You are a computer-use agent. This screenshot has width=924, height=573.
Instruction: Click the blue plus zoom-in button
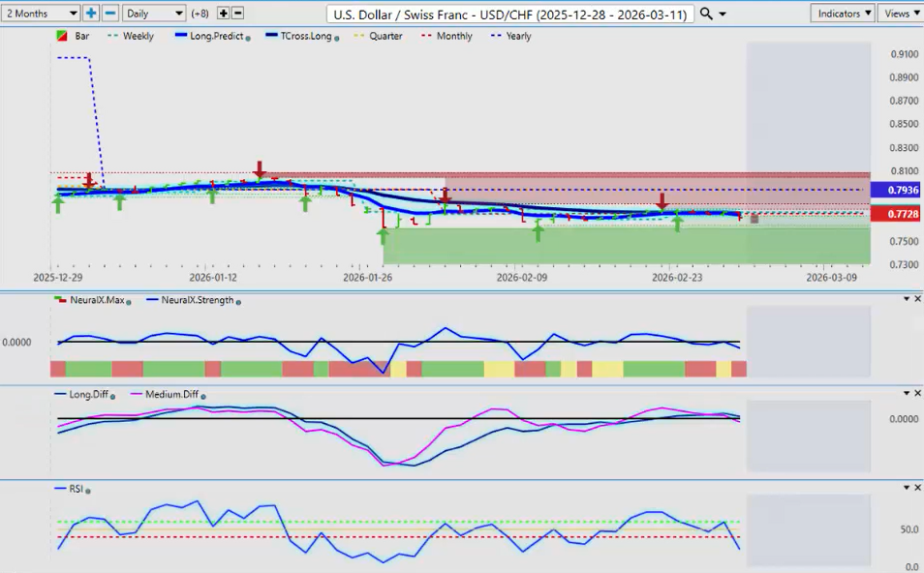(91, 14)
